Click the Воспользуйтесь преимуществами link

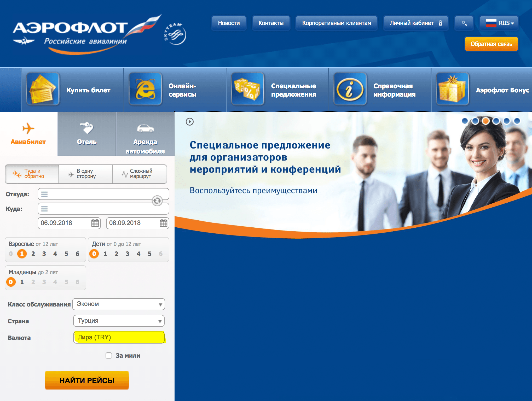(x=253, y=191)
